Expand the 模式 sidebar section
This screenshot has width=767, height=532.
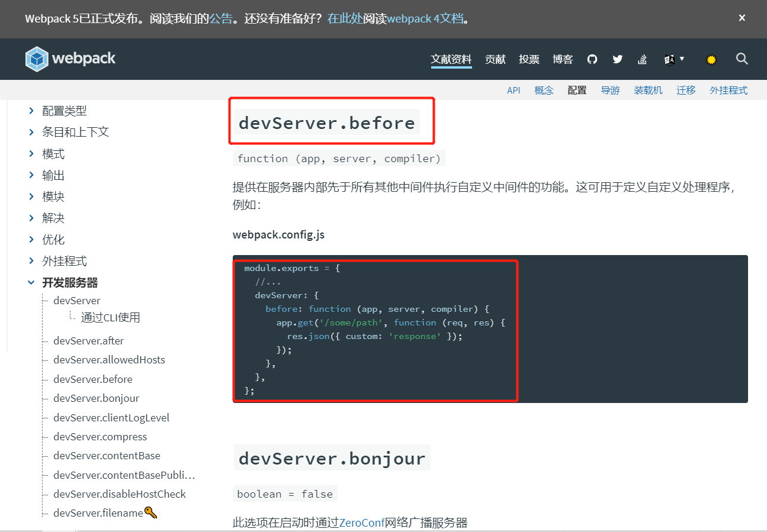tap(31, 154)
